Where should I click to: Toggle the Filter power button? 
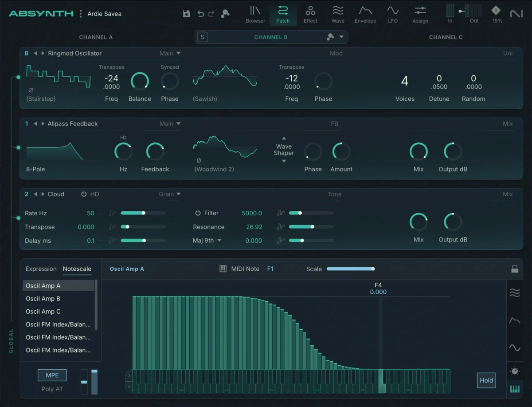[x=198, y=213]
